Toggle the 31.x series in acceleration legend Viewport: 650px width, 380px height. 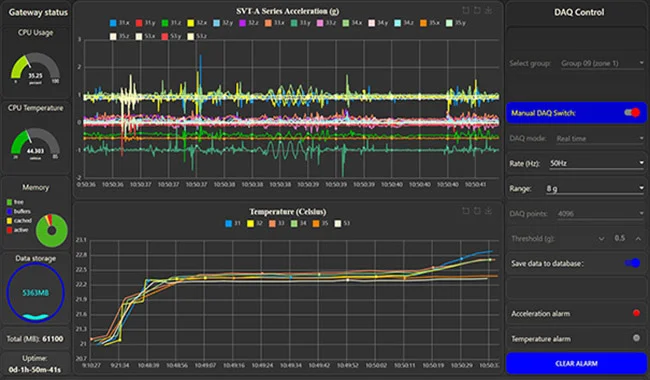[x=119, y=23]
